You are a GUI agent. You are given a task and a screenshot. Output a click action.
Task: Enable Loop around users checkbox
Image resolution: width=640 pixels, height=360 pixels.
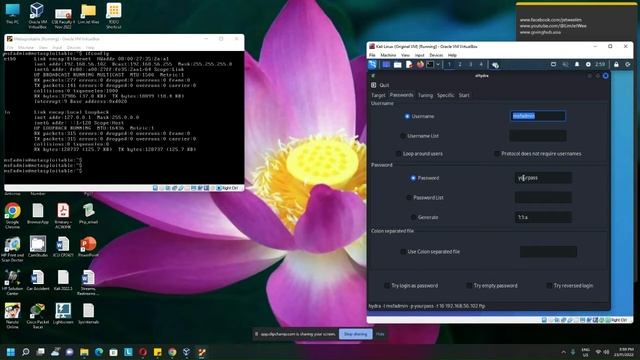coord(398,154)
